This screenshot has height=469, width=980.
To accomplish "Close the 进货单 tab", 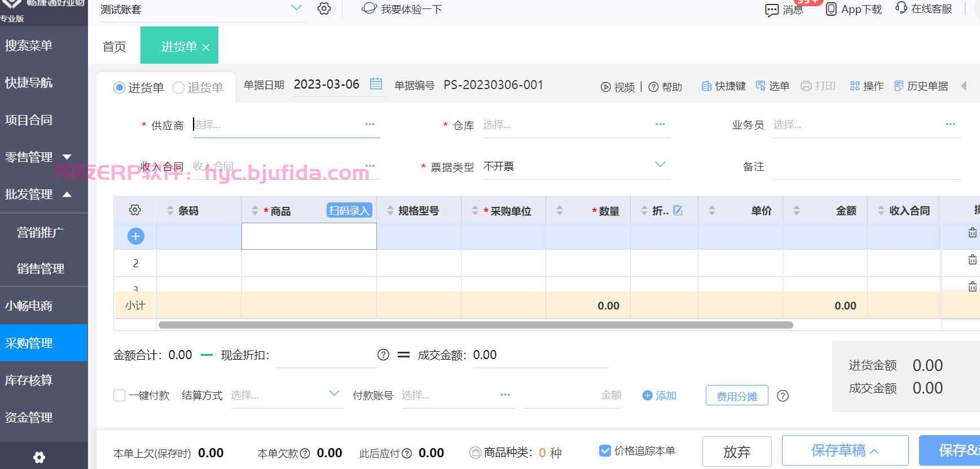I will [x=206, y=47].
